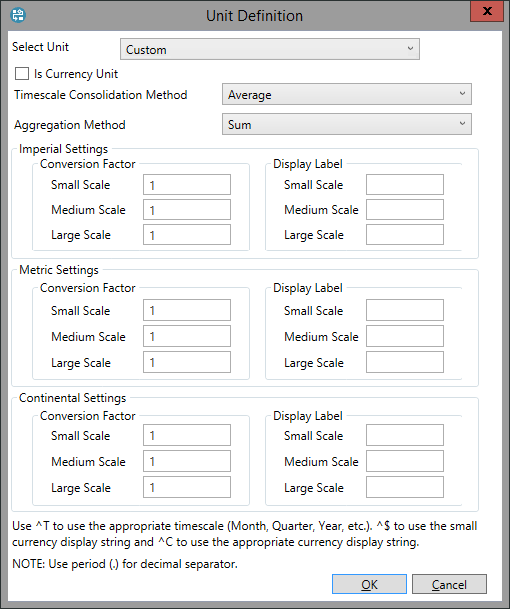Click the NOTE about decimal separator text
The width and height of the screenshot is (510, 609).
click(x=125, y=564)
